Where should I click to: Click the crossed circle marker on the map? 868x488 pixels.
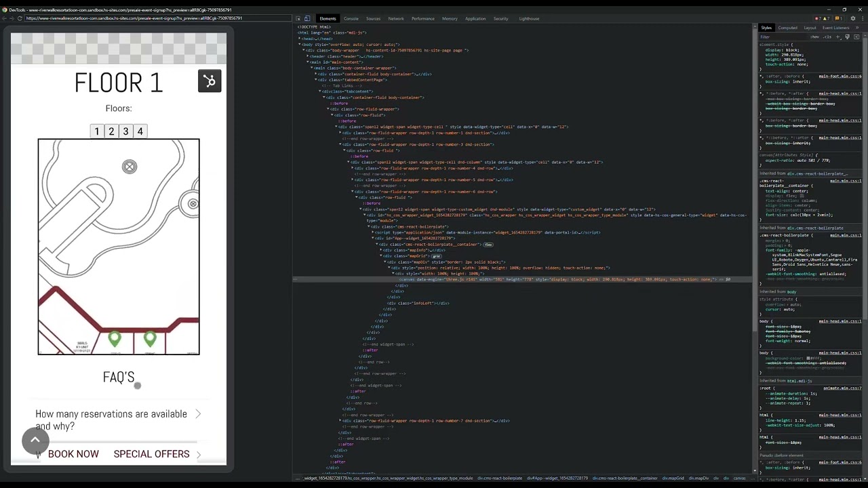[130, 167]
